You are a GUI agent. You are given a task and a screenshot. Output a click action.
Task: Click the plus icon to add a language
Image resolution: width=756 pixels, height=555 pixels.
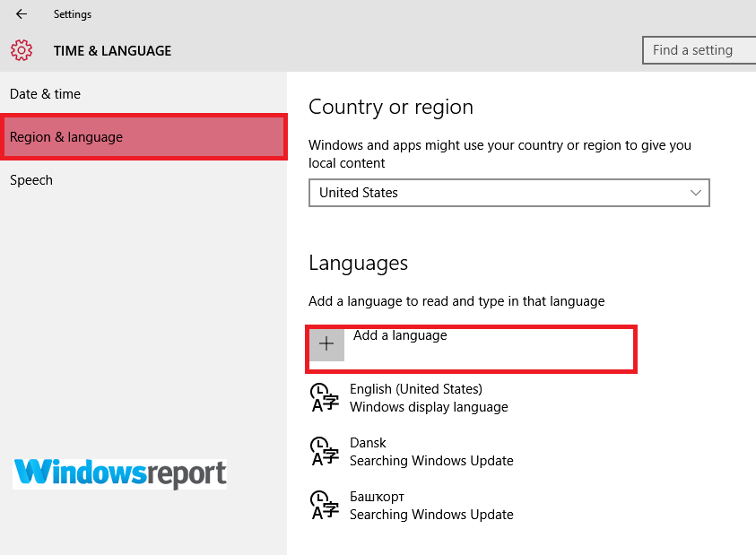pyautogui.click(x=326, y=344)
